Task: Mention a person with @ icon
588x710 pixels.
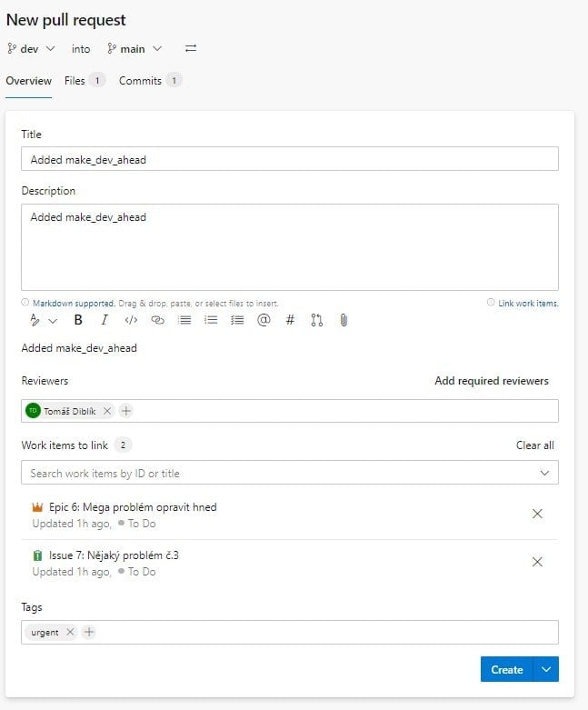Action: (264, 320)
